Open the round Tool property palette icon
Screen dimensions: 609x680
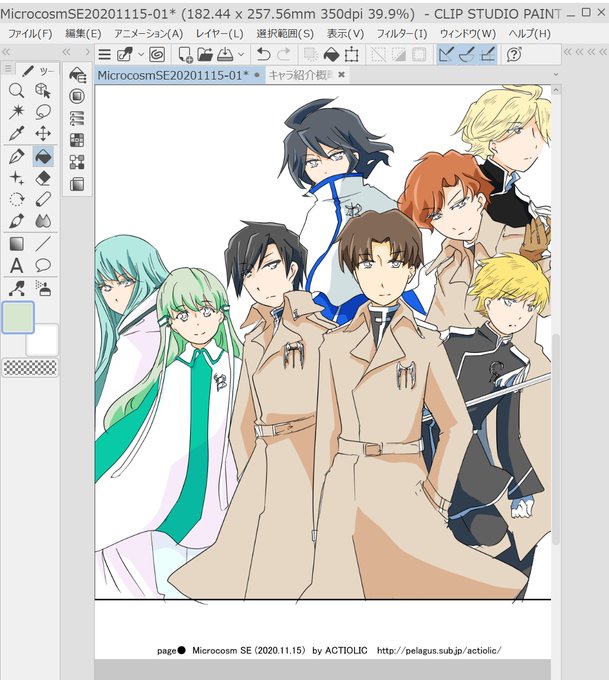77,96
